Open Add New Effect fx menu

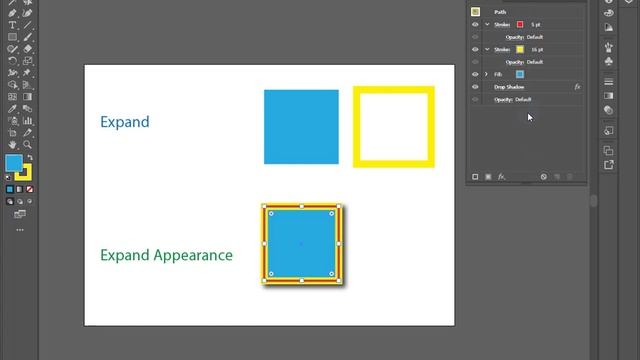click(501, 177)
